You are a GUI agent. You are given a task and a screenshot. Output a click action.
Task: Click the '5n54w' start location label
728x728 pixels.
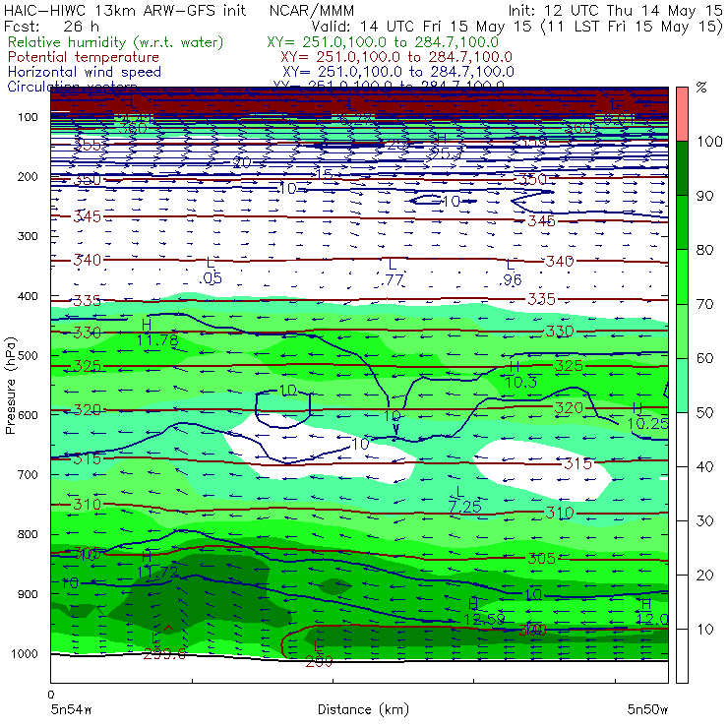click(71, 709)
